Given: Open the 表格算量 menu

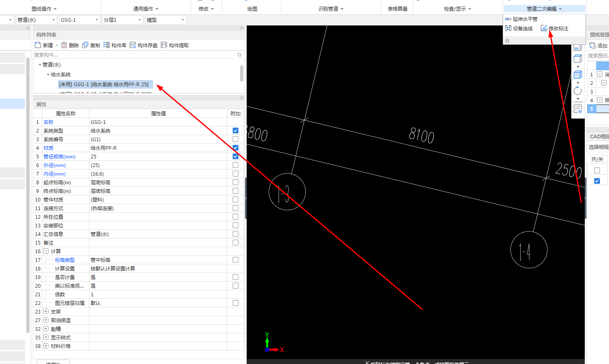Looking at the screenshot, I should (x=398, y=9).
